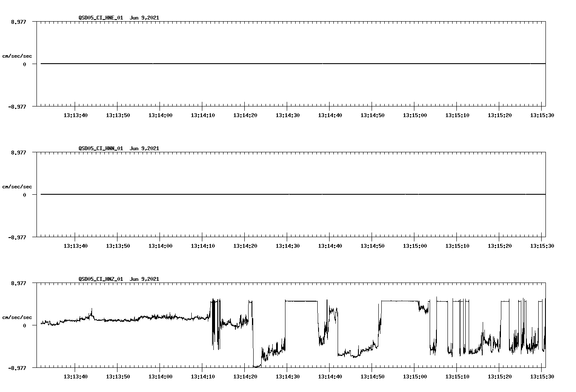Select 13:14:00 tick label under HNN plot
Screen dimensions: 576x392
(x=160, y=246)
